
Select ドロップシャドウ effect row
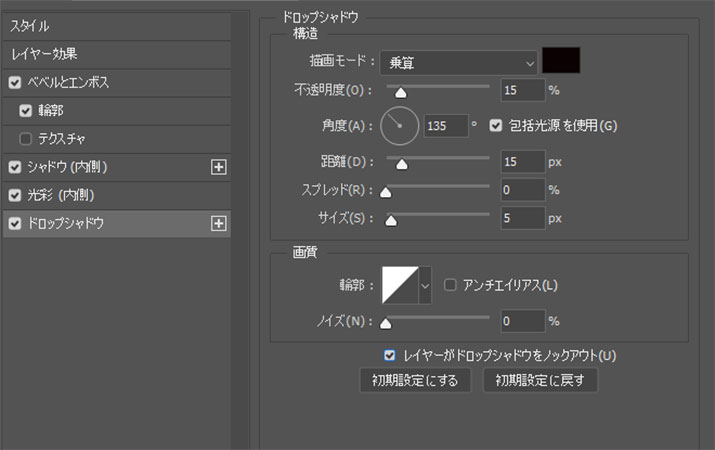click(117, 223)
